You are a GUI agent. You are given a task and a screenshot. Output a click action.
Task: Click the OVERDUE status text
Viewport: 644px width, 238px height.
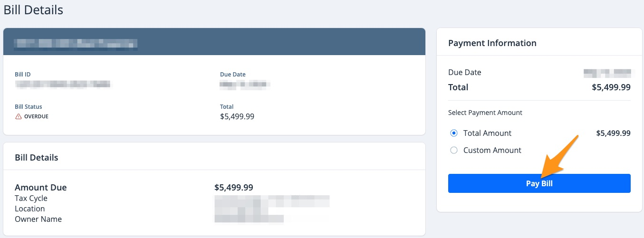(36, 116)
